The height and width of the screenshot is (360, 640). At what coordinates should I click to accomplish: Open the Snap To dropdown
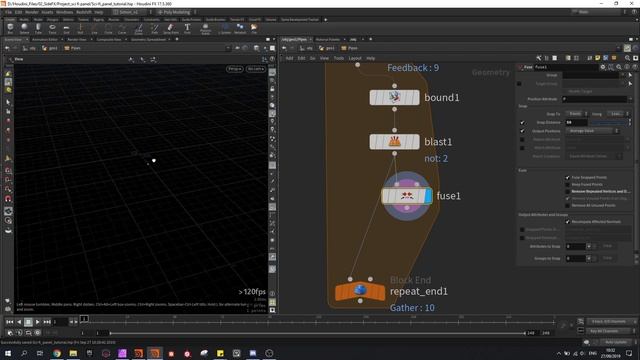576,114
